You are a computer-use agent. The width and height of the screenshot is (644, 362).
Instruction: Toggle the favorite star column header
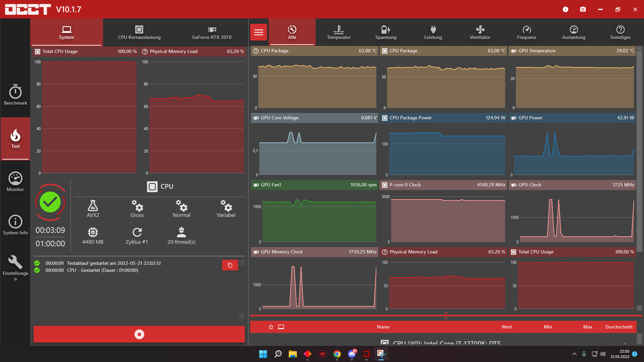pyautogui.click(x=271, y=327)
